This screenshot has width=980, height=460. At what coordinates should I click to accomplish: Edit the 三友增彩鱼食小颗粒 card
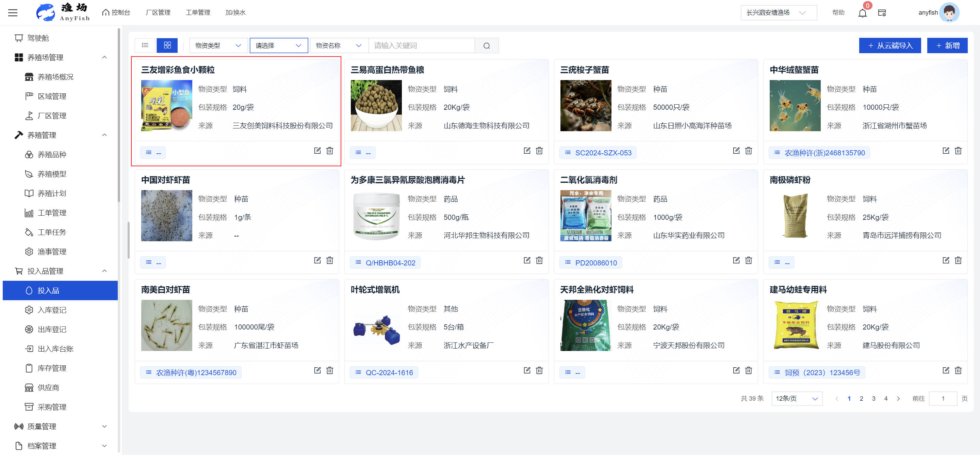point(317,151)
